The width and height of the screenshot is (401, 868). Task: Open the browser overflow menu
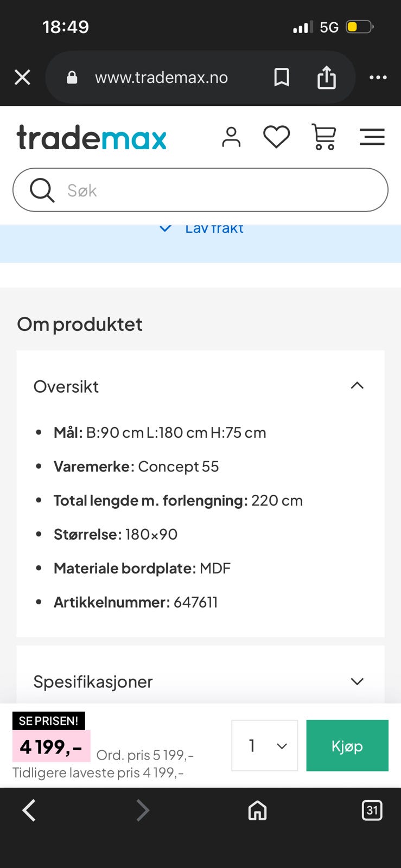379,77
